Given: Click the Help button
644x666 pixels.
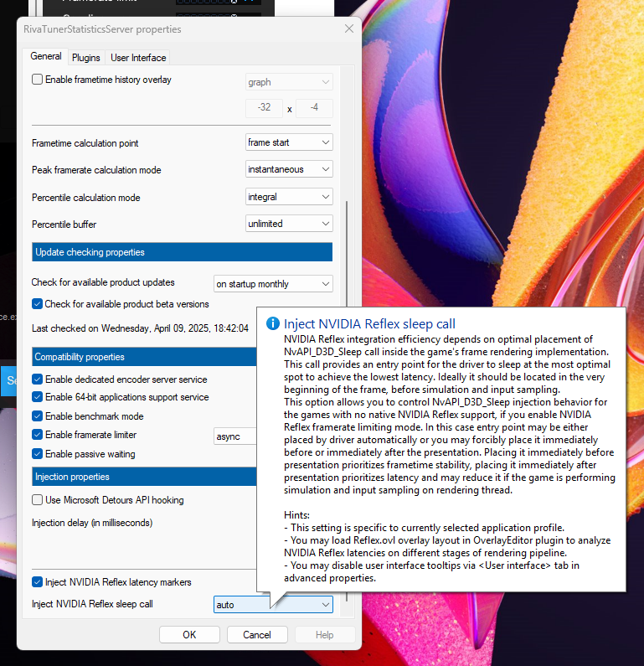Looking at the screenshot, I should pyautogui.click(x=325, y=634).
